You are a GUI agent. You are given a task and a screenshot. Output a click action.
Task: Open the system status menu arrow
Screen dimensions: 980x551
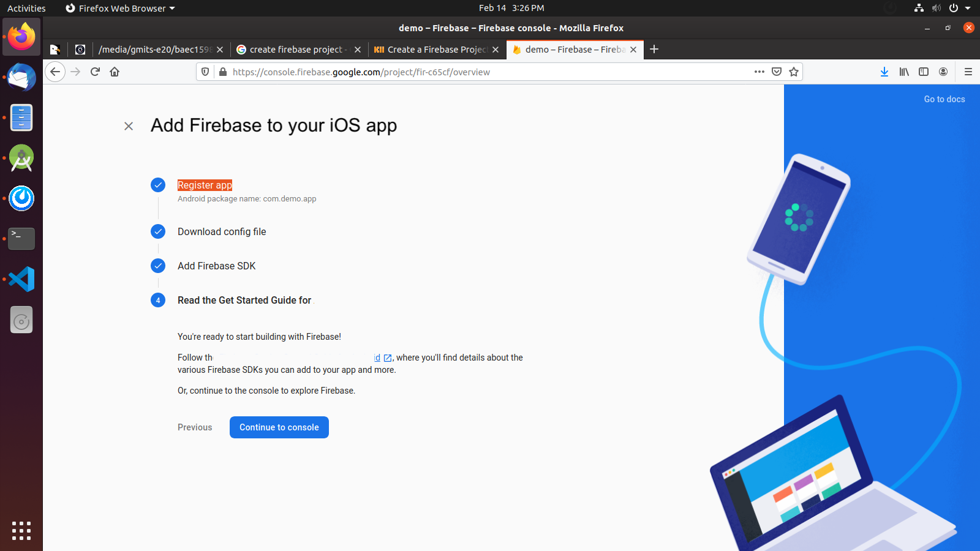(x=968, y=8)
